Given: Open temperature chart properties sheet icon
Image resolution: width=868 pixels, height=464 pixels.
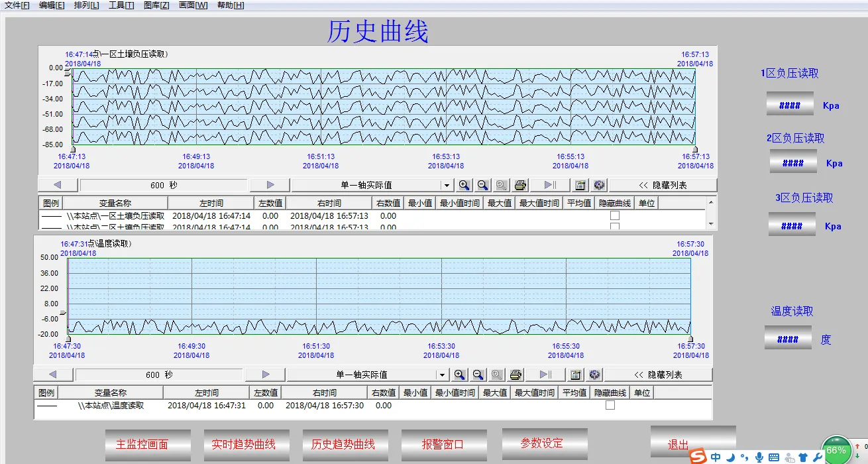Looking at the screenshot, I should pos(576,375).
